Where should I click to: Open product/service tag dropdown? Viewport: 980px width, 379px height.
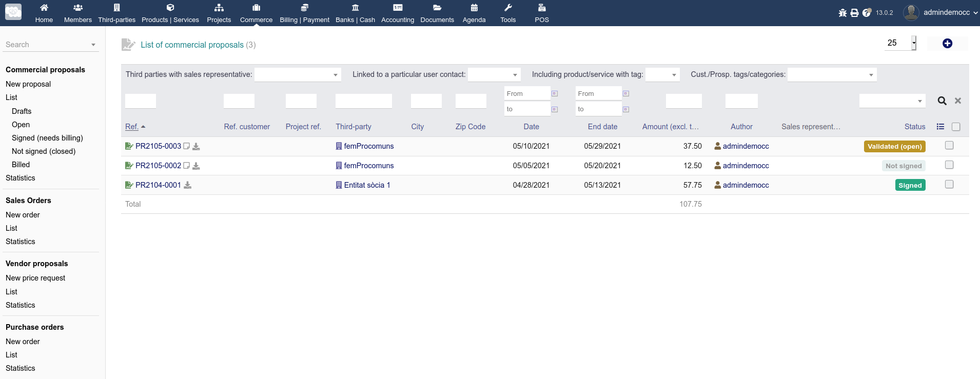tap(662, 75)
